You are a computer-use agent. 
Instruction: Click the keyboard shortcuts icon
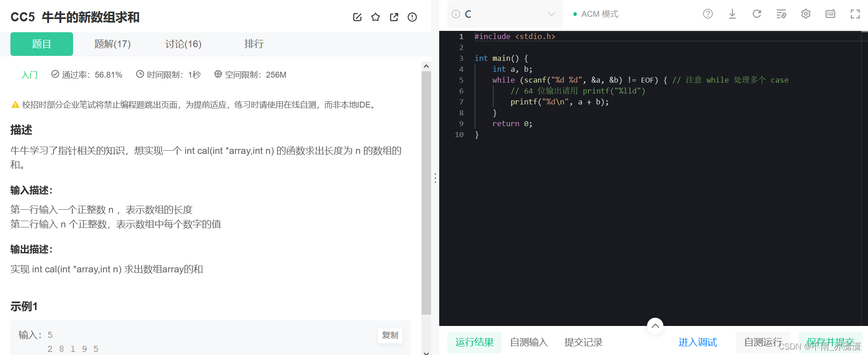click(x=830, y=14)
